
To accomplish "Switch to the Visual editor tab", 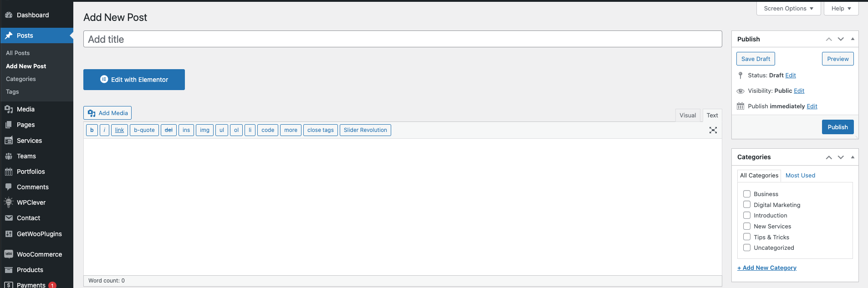I will click(x=687, y=116).
